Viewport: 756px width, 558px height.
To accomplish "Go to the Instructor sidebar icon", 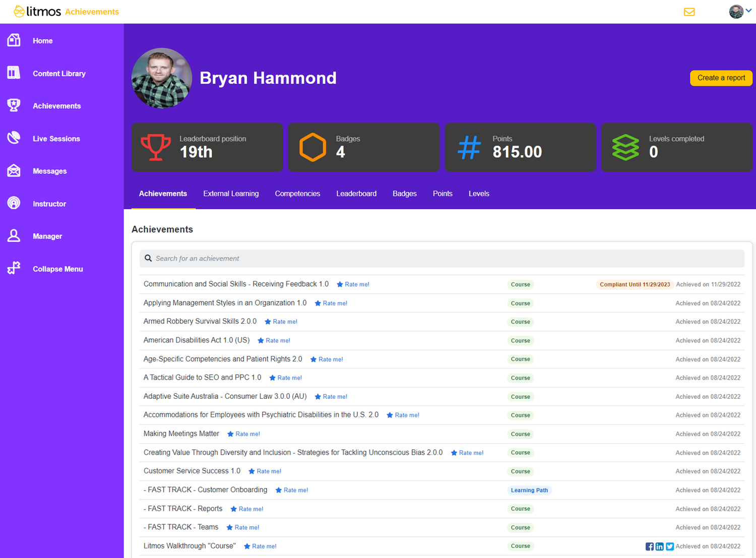I will [x=14, y=203].
